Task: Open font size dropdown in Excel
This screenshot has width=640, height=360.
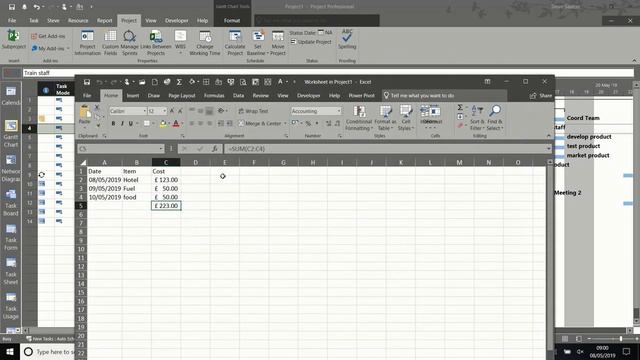Action: point(164,111)
